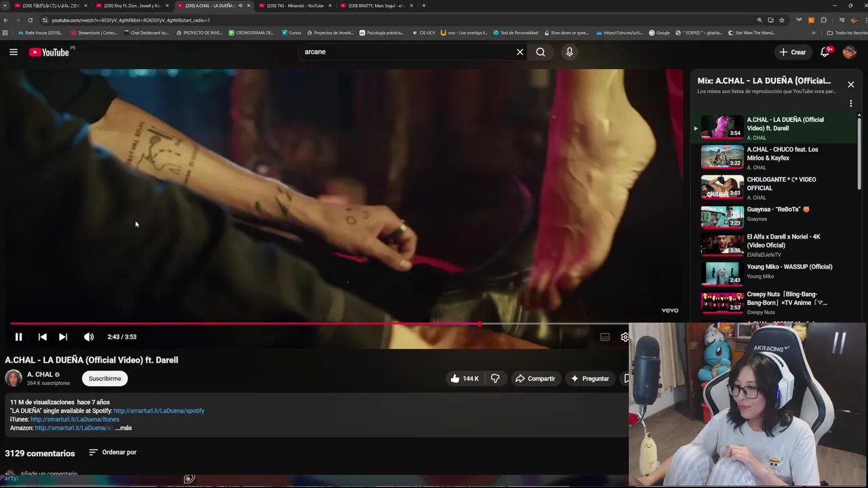The image size is (868, 488).
Task: Open the Test de Personalidad bookmark
Action: [515, 33]
